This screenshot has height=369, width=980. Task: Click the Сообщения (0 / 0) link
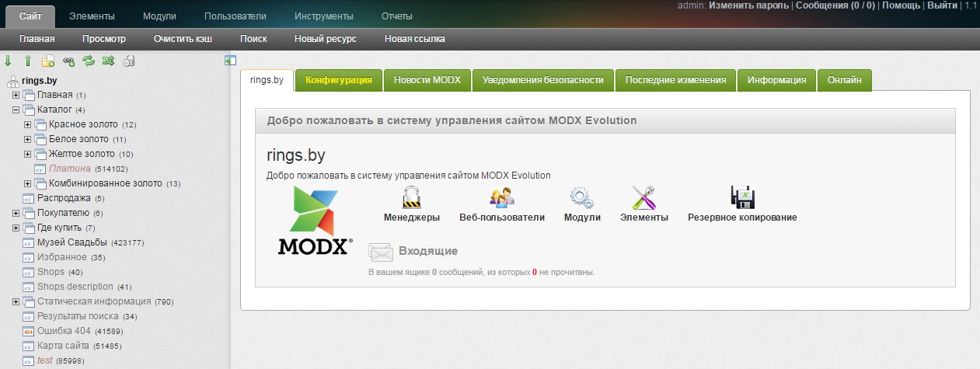pyautogui.click(x=834, y=5)
